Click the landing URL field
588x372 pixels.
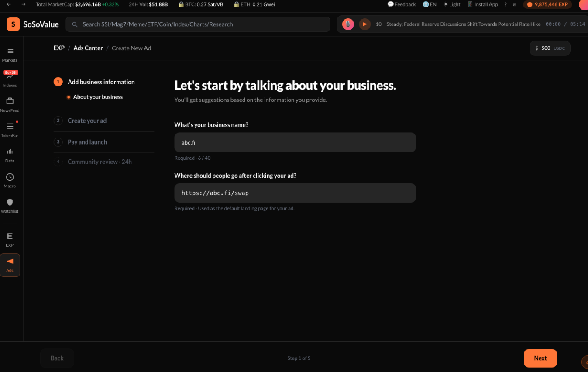tap(295, 193)
